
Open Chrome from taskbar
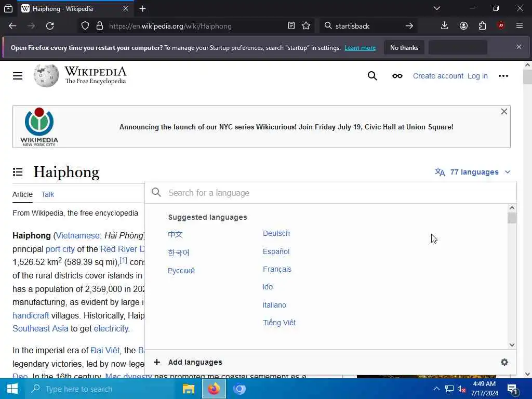(239, 389)
